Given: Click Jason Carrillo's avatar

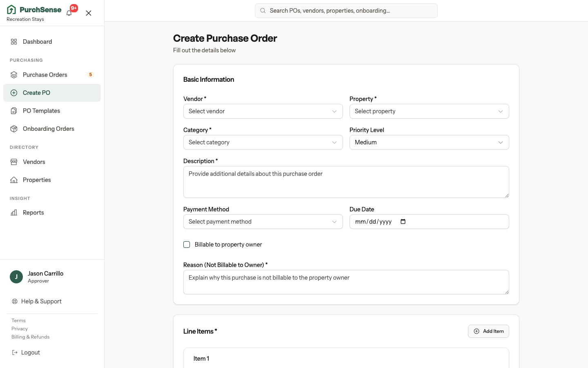Looking at the screenshot, I should 16,277.
